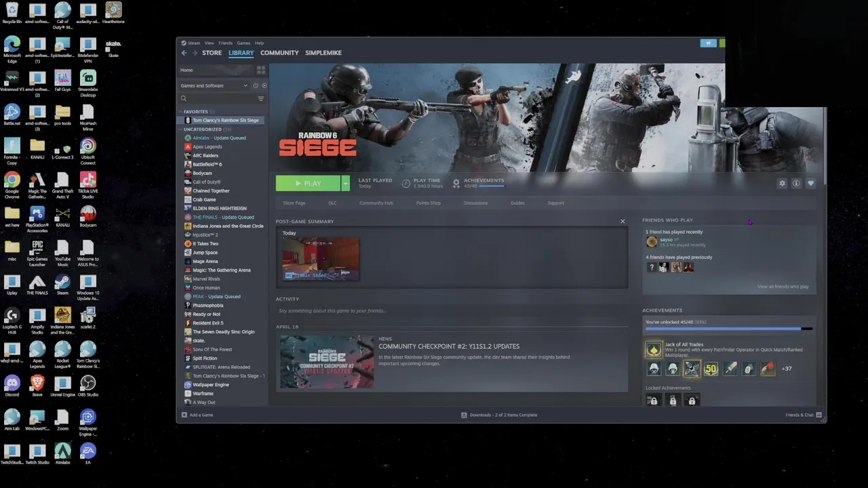Open Brave browser desktop shortcut
The height and width of the screenshot is (488, 868).
[x=37, y=386]
